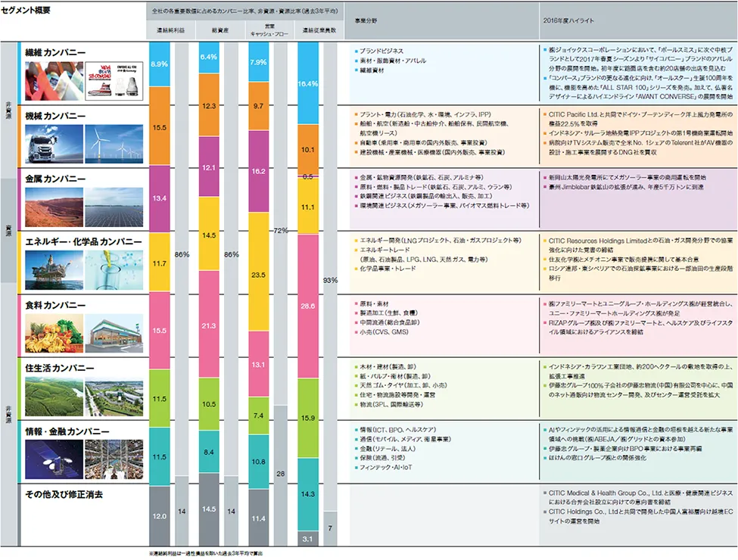Screen dimensions: 738x560
Task: Click the purple 16.2 cash flow segment
Action: pyautogui.click(x=259, y=171)
